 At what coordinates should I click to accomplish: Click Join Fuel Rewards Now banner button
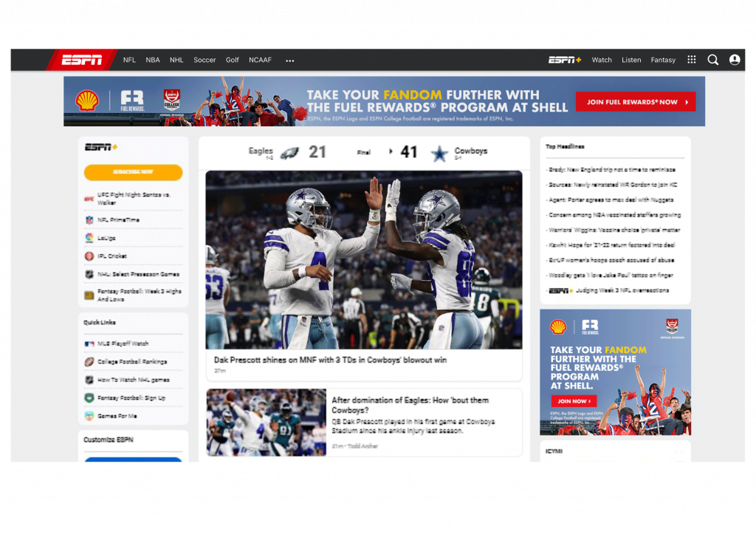(636, 102)
